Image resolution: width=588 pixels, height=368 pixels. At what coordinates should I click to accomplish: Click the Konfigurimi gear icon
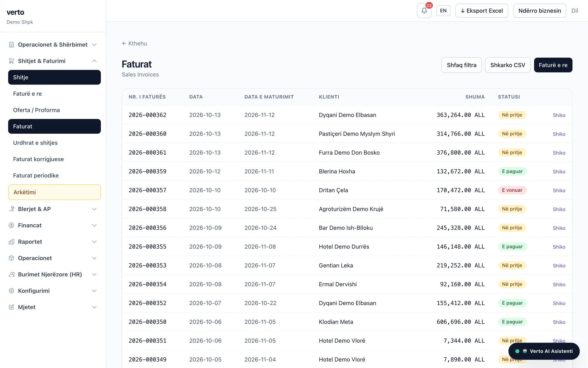(11, 291)
